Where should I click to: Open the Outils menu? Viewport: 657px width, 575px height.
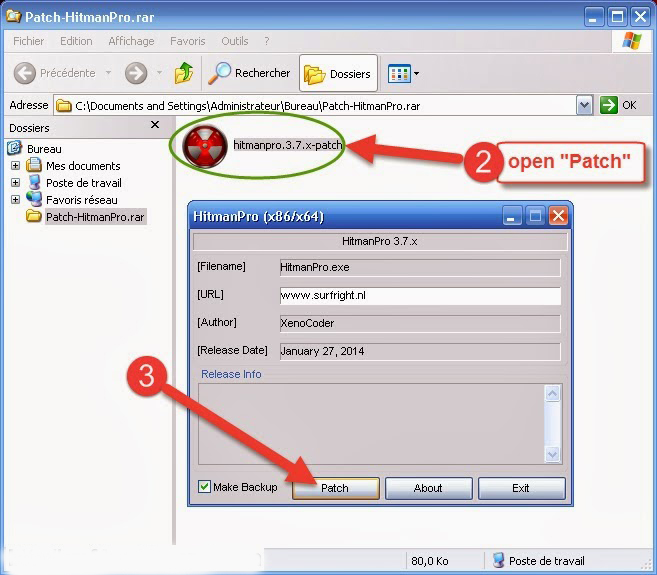click(x=235, y=41)
